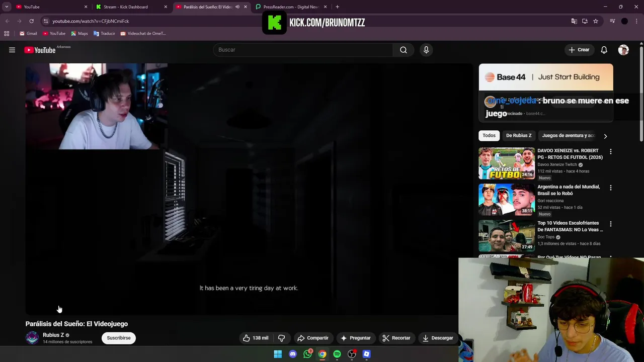Open options for Argentina a nada del Mundial video
Screen dimensions: 644x362
point(611,188)
